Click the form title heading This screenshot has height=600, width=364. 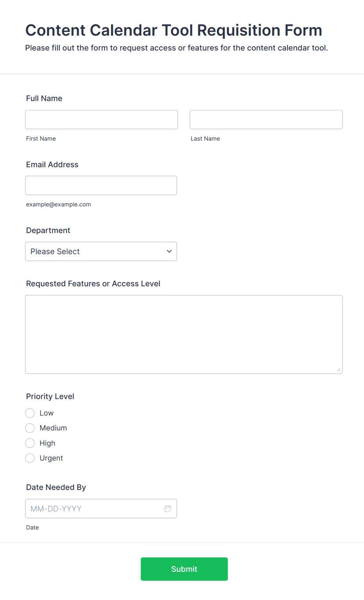(x=173, y=30)
